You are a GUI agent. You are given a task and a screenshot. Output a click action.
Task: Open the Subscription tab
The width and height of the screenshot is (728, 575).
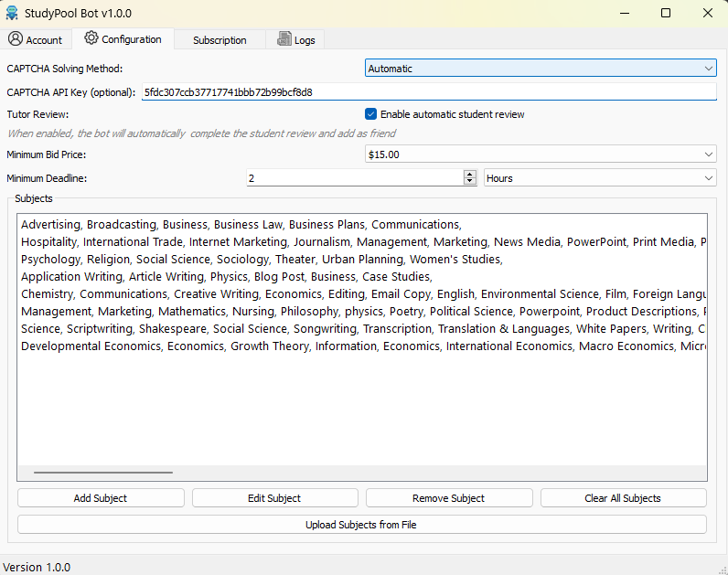point(219,40)
